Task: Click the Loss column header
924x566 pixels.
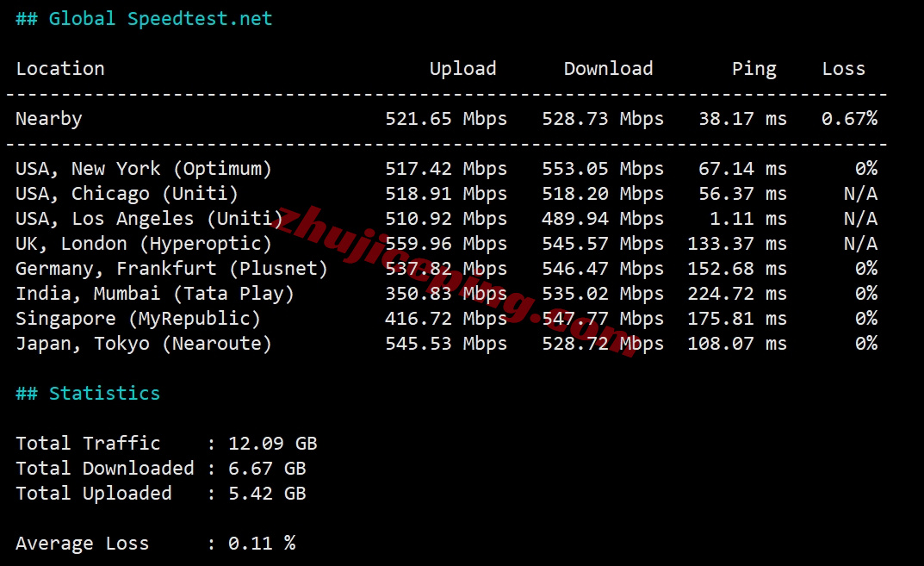Action: 843,69
